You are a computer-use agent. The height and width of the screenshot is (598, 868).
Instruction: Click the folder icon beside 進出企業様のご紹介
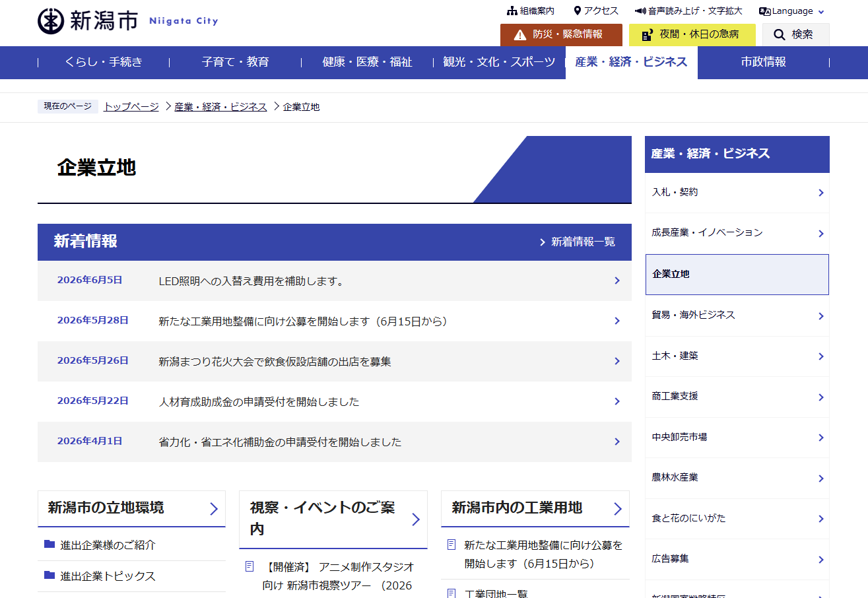50,545
